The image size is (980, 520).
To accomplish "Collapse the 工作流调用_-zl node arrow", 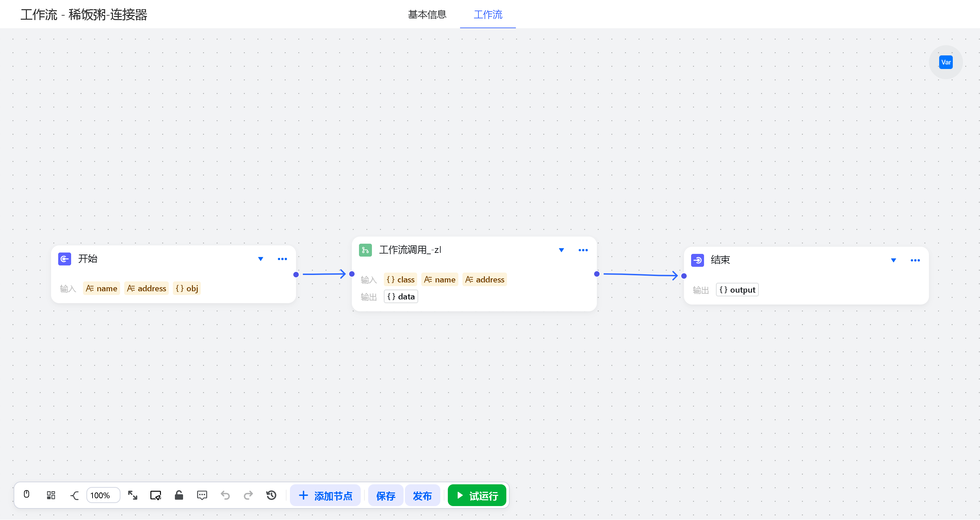I will point(561,250).
